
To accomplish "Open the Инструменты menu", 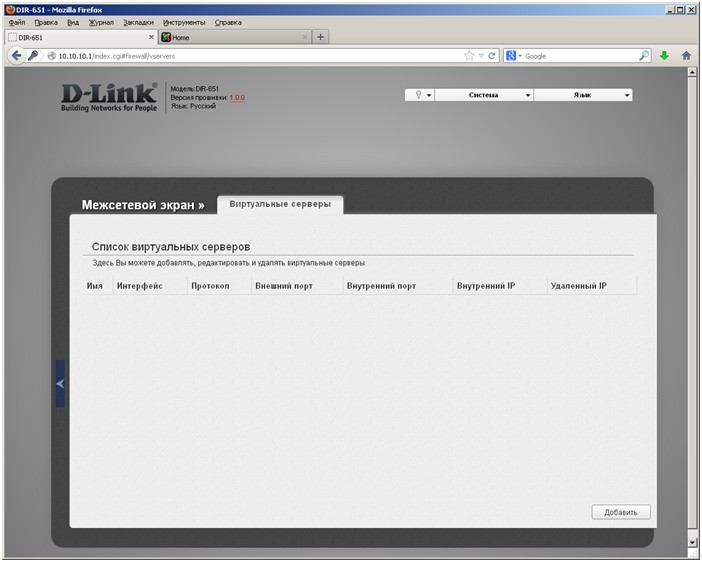I will 184,22.
